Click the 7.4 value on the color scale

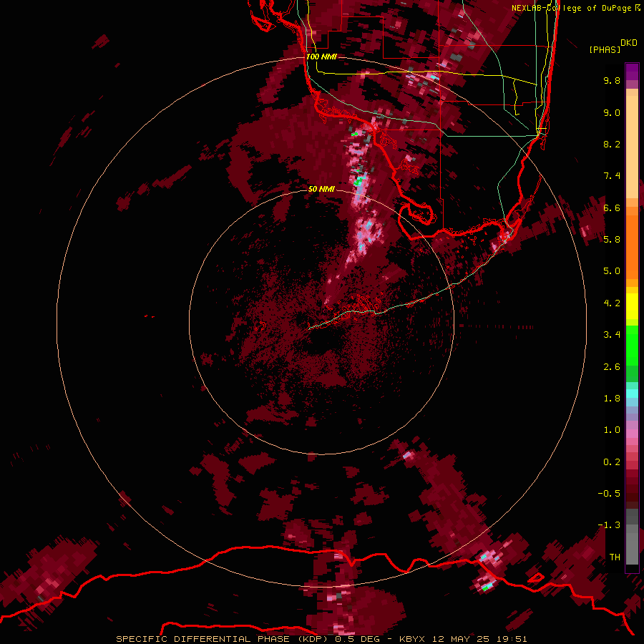point(612,176)
